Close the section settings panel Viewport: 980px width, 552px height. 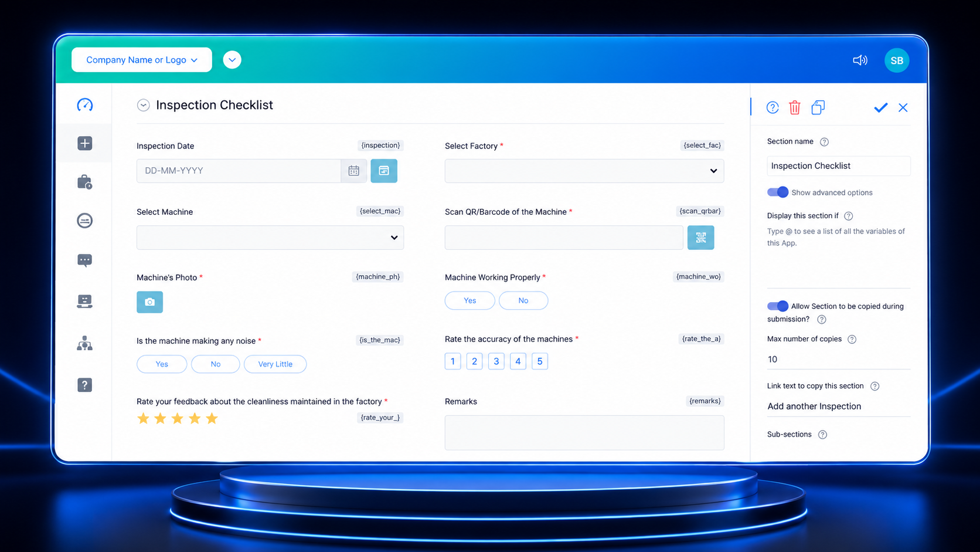903,107
